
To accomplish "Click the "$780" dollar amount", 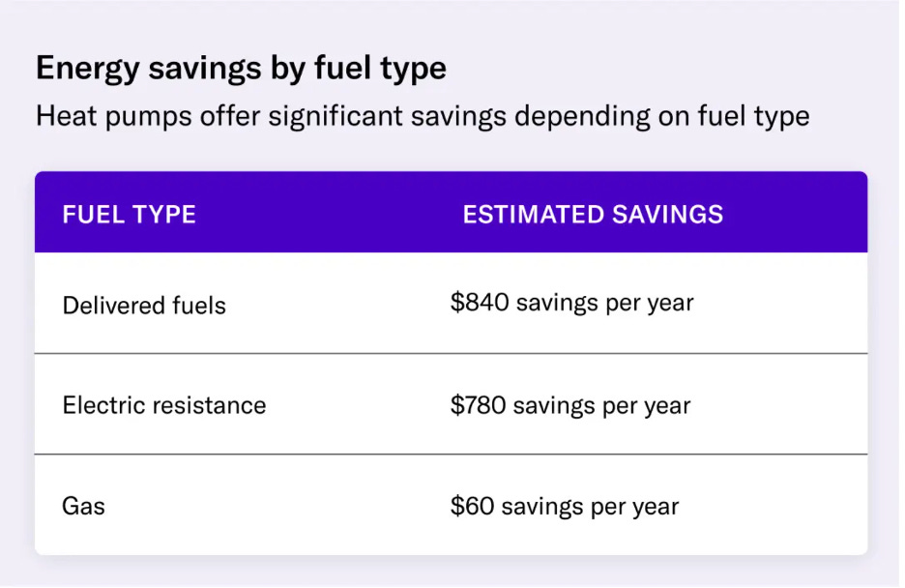I will [x=478, y=405].
